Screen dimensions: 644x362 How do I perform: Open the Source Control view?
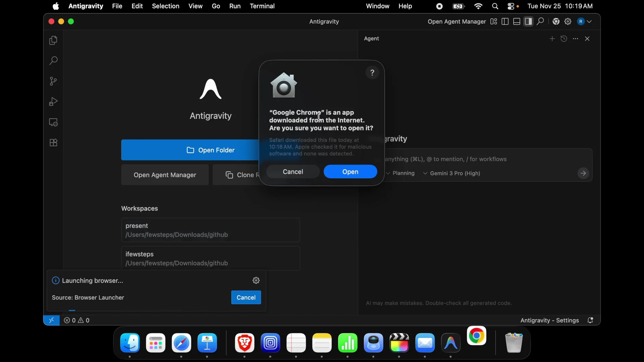point(53,81)
